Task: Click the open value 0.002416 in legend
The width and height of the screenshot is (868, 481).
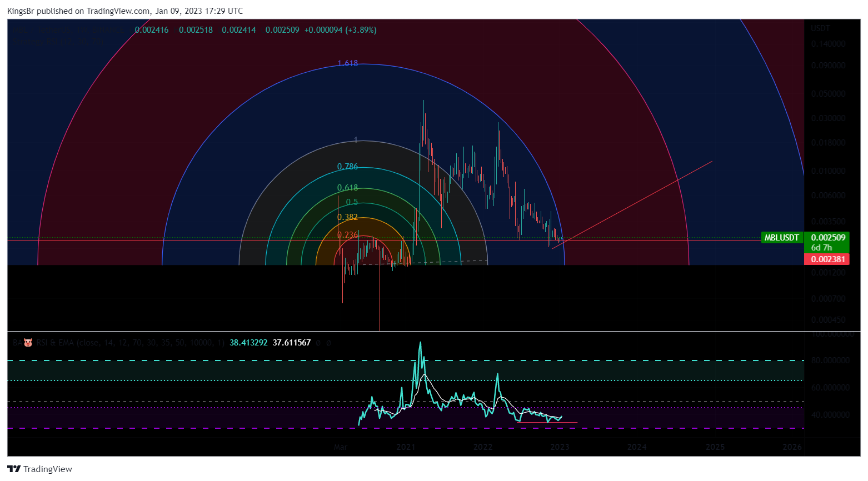Action: [x=152, y=30]
